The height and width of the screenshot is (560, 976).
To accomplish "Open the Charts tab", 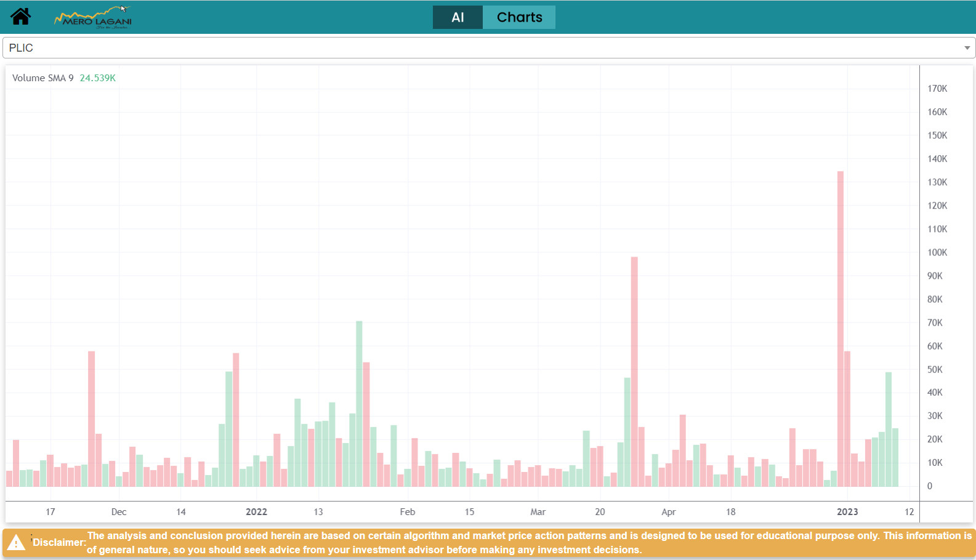I will (x=519, y=17).
